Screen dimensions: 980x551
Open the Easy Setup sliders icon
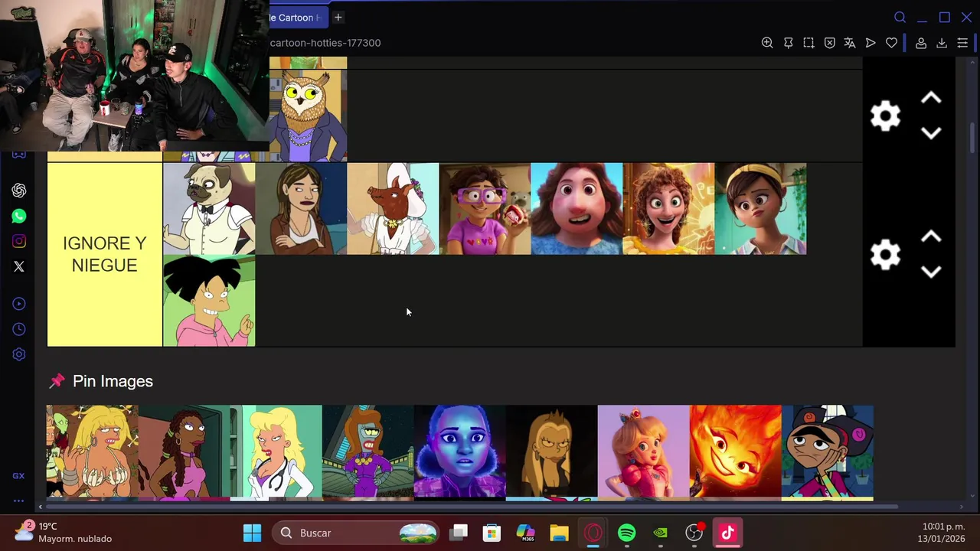[x=962, y=43]
